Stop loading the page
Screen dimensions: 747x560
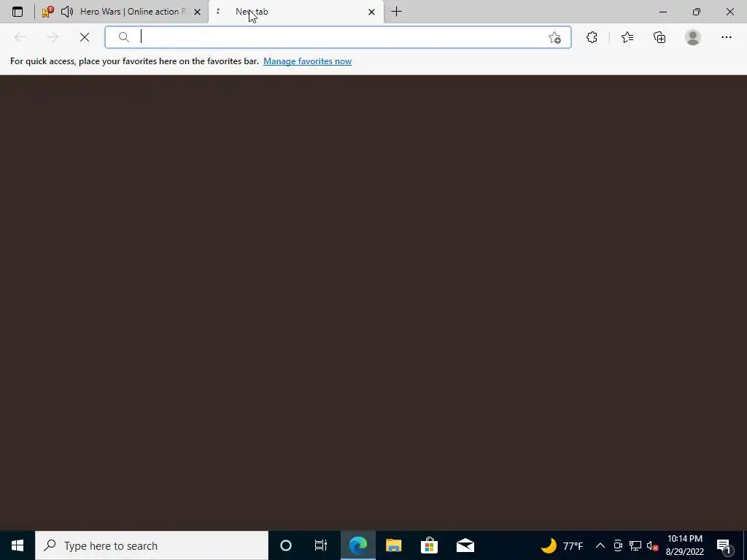point(85,37)
